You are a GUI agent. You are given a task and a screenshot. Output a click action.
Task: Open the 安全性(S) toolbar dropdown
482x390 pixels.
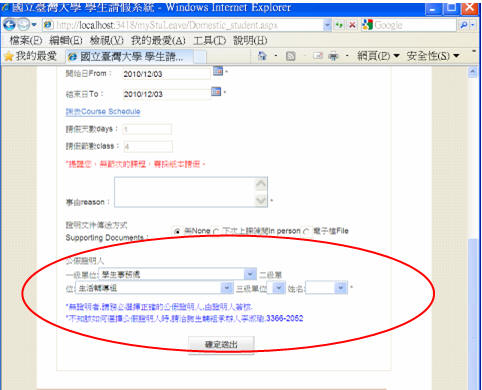[433, 56]
